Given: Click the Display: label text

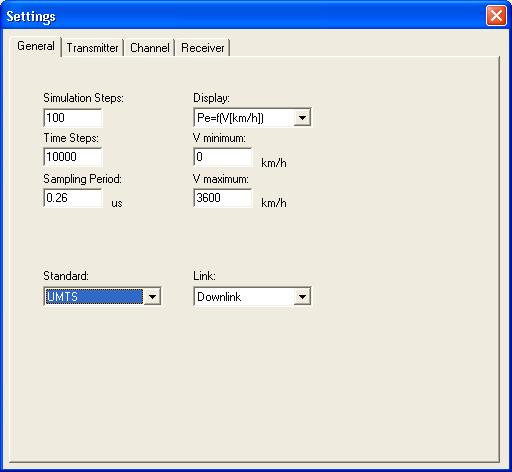Looking at the screenshot, I should (211, 98).
